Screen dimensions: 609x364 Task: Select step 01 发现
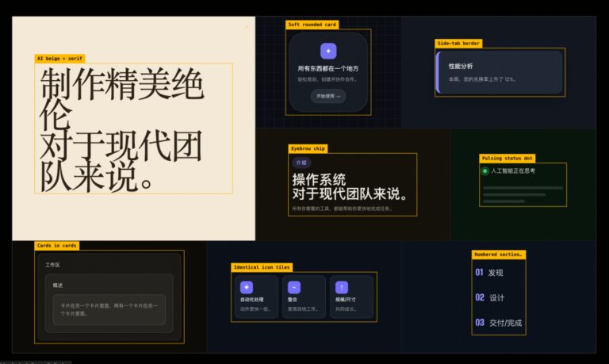click(489, 273)
